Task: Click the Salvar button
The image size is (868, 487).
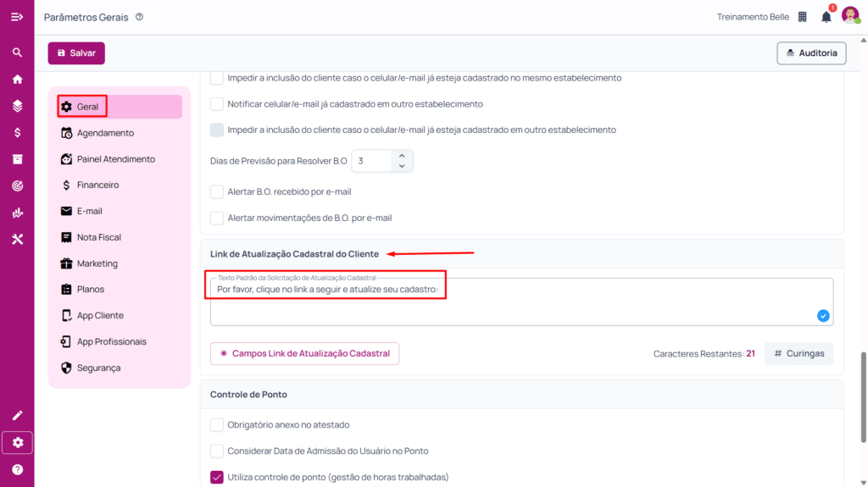Action: point(76,53)
